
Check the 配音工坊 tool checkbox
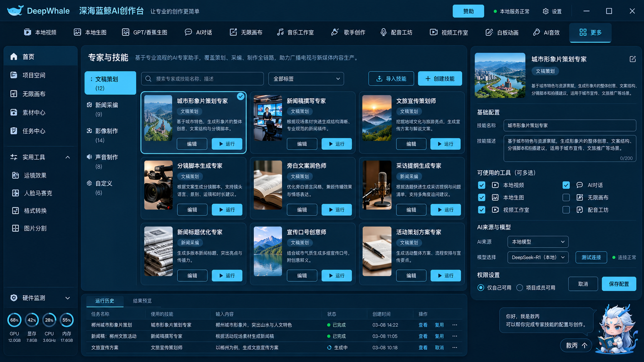click(566, 210)
